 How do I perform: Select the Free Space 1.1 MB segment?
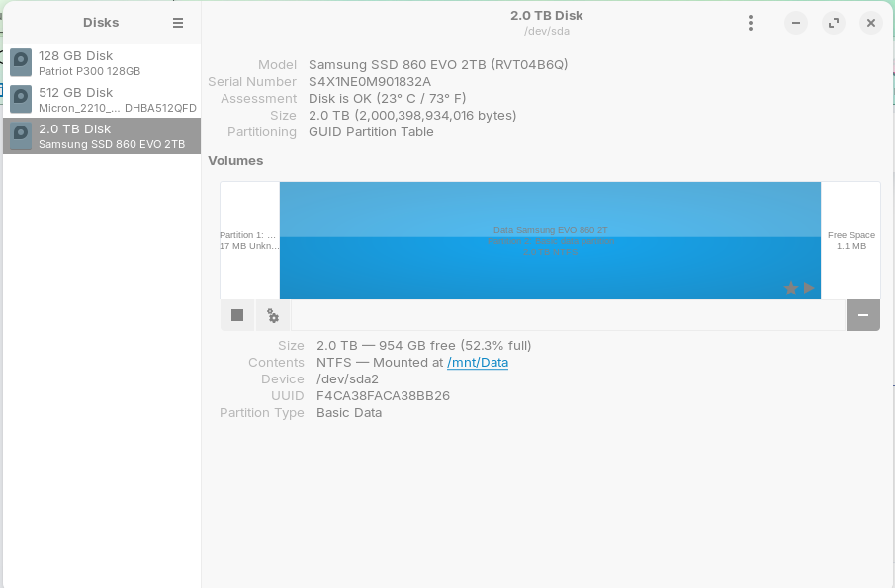click(850, 240)
